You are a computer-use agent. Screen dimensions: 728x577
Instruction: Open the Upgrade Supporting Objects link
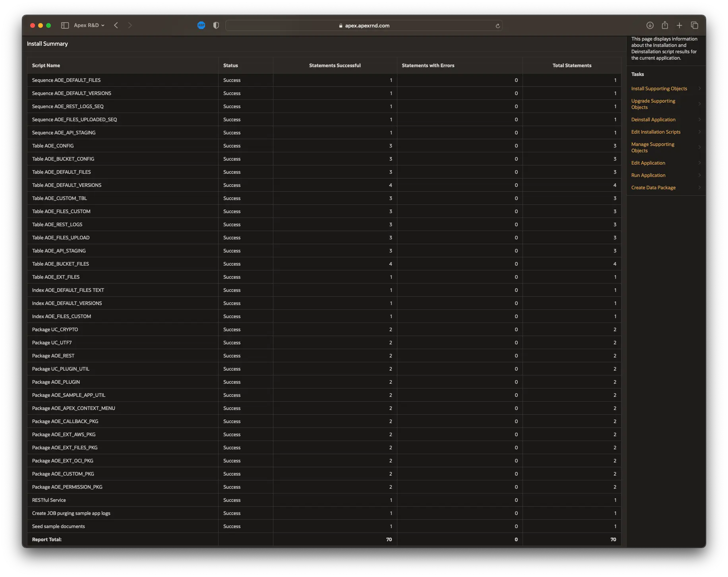pos(653,104)
